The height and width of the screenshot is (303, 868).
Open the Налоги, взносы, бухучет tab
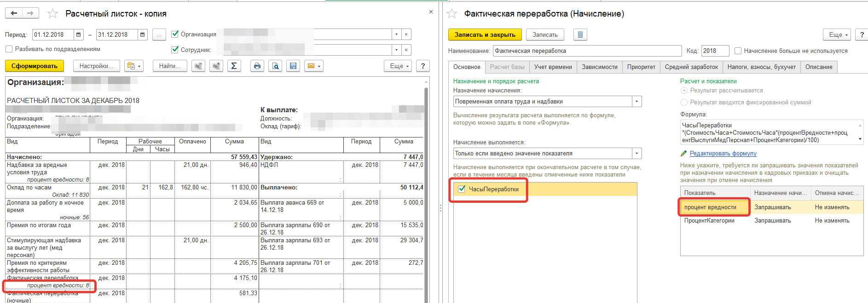coord(762,67)
